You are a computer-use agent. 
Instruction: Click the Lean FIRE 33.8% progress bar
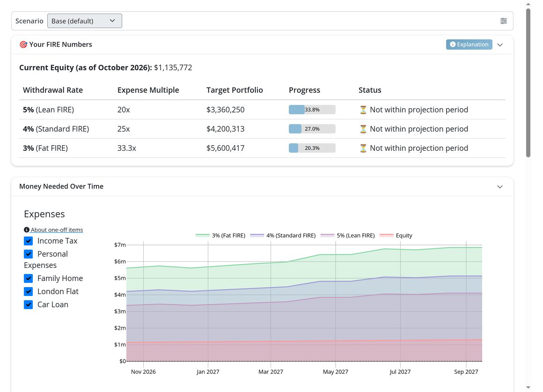(x=312, y=110)
